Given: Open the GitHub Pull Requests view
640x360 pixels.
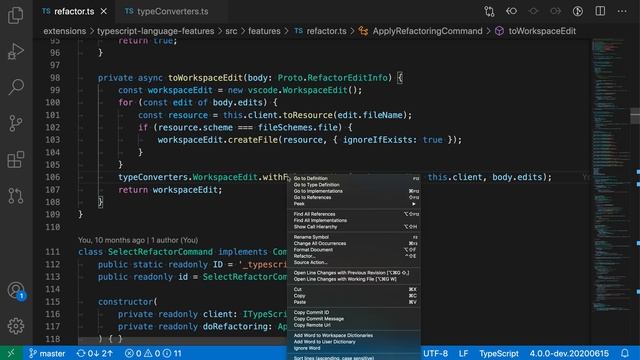Looking at the screenshot, I should pos(16,196).
